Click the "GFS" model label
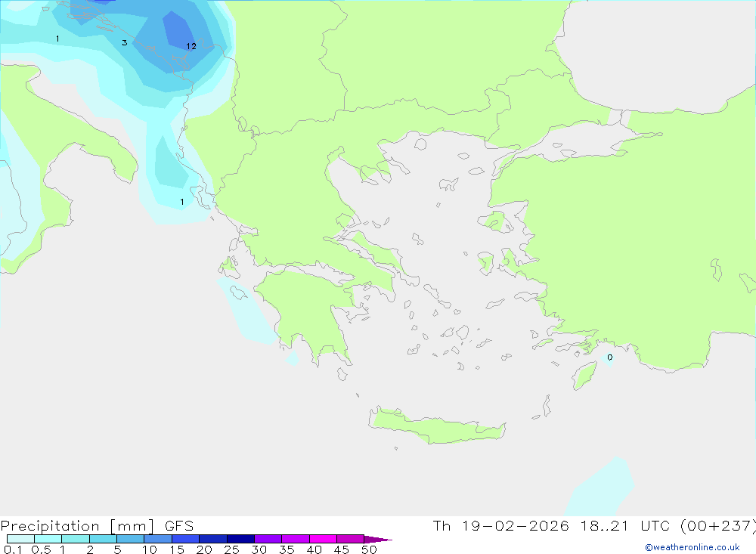The image size is (756, 554). 179,526
